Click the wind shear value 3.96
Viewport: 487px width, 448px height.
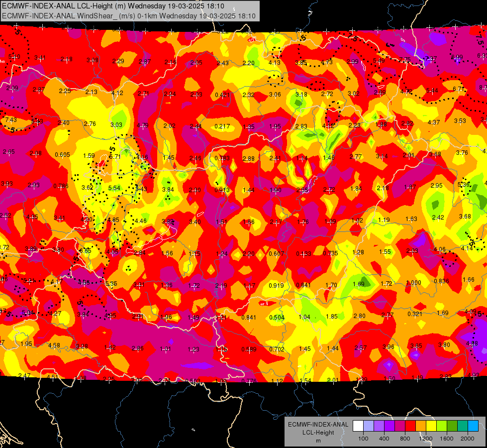click(388, 346)
